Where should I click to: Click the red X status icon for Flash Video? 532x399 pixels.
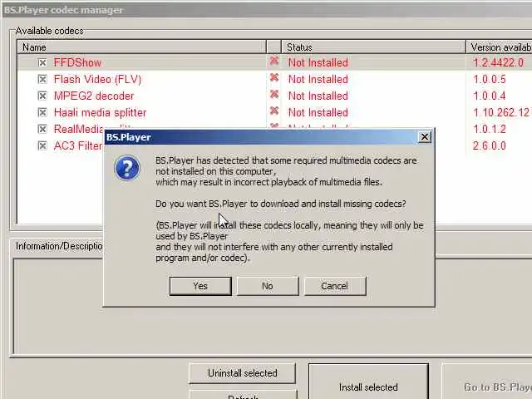coord(274,77)
